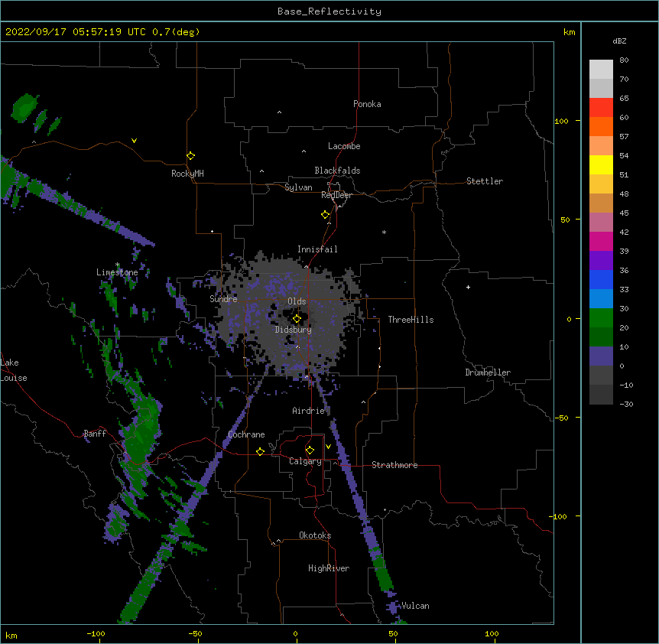The width and height of the screenshot is (659, 644).
Task: Click the yellow V marker northeast of Calgary
Action: (x=328, y=447)
